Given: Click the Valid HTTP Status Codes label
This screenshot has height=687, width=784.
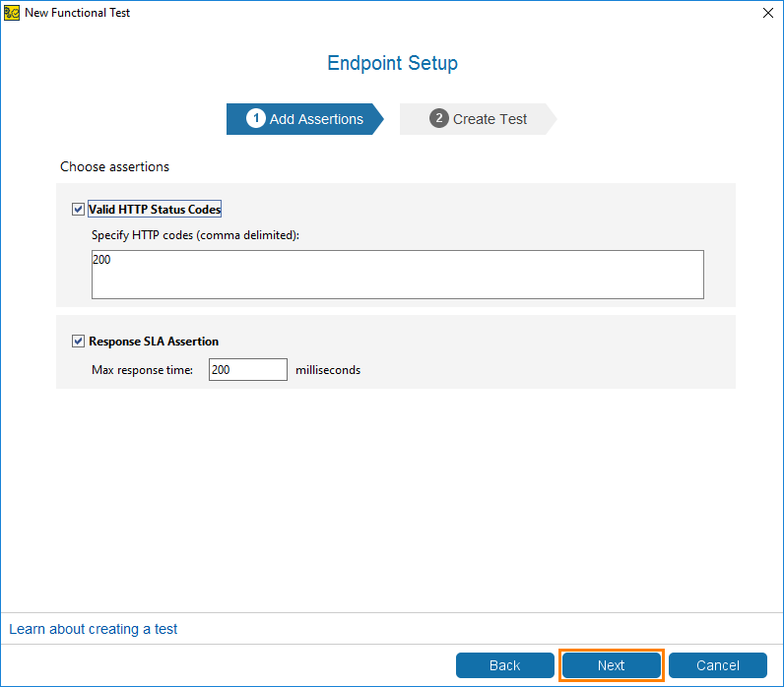Looking at the screenshot, I should 155,209.
